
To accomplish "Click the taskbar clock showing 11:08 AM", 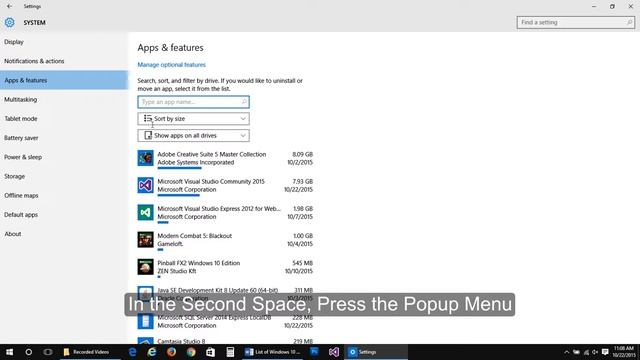I will coord(624,352).
